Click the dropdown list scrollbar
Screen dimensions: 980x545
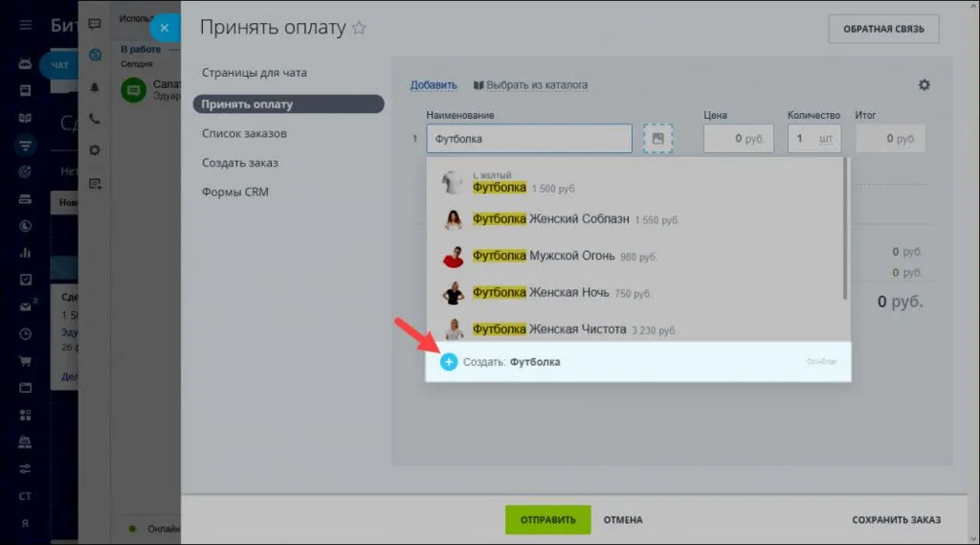(x=844, y=230)
